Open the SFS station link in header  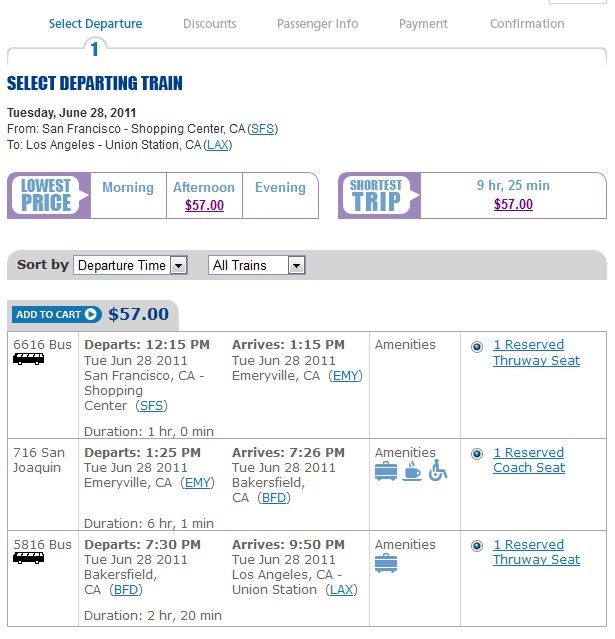pos(262,129)
